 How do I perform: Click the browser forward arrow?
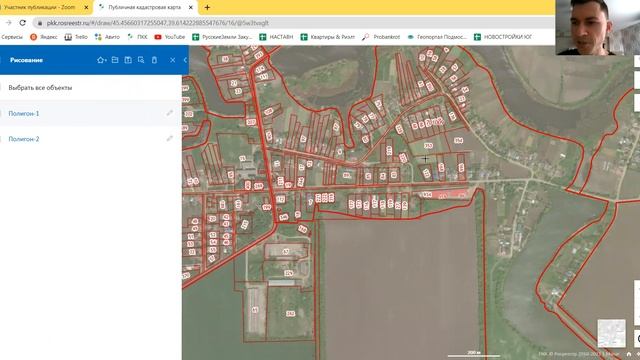click(9, 23)
